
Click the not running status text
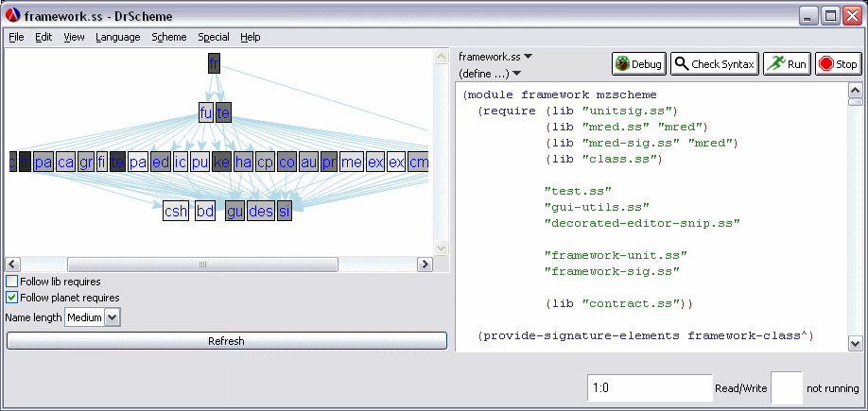833,388
